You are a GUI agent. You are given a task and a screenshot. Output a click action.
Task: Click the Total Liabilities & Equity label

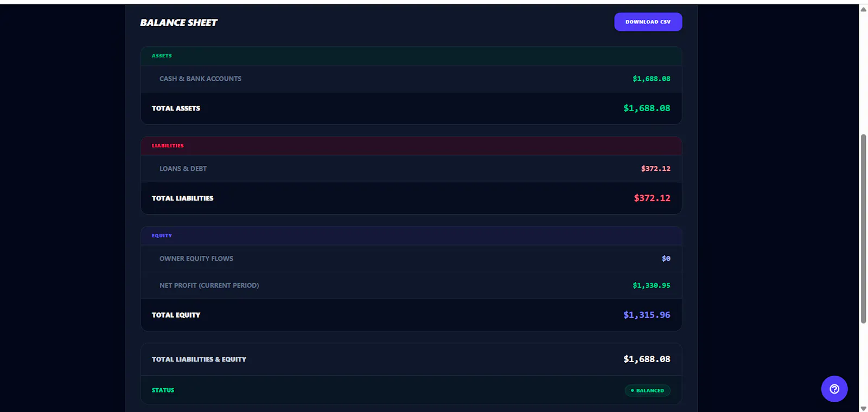pyautogui.click(x=199, y=359)
